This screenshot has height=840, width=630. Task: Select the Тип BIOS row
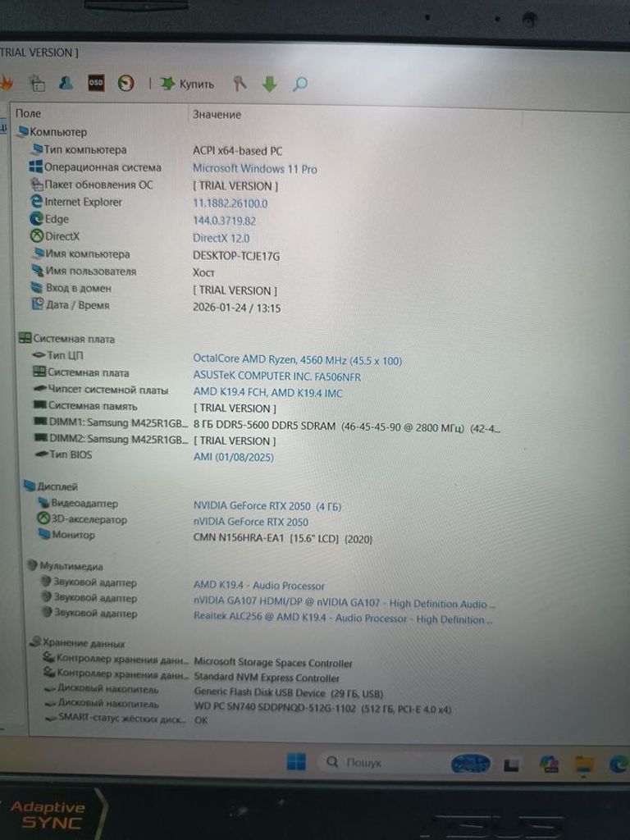[70, 454]
